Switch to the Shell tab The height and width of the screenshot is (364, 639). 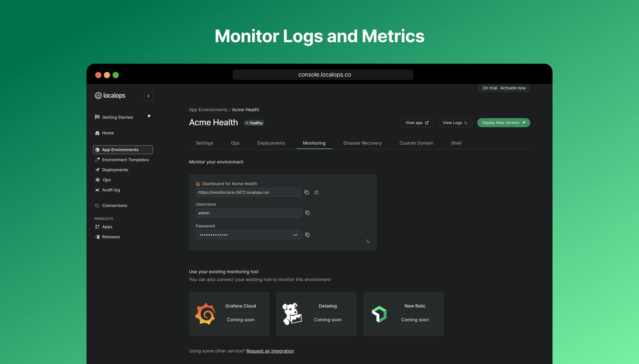pyautogui.click(x=456, y=143)
